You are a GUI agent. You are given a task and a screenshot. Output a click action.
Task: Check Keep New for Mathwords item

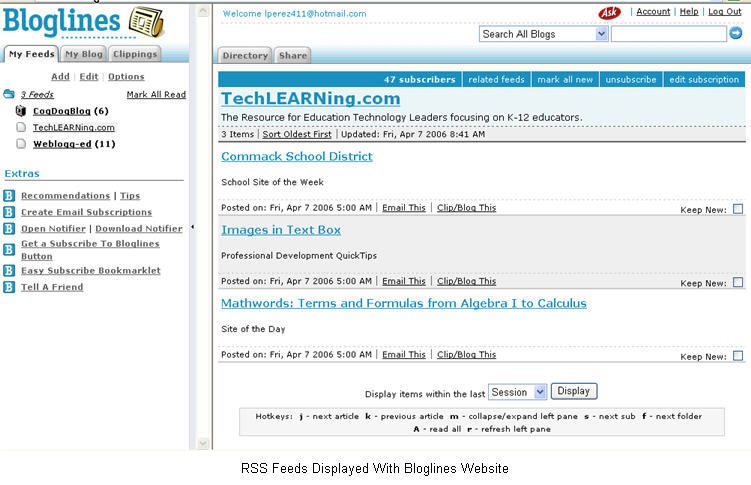point(738,356)
